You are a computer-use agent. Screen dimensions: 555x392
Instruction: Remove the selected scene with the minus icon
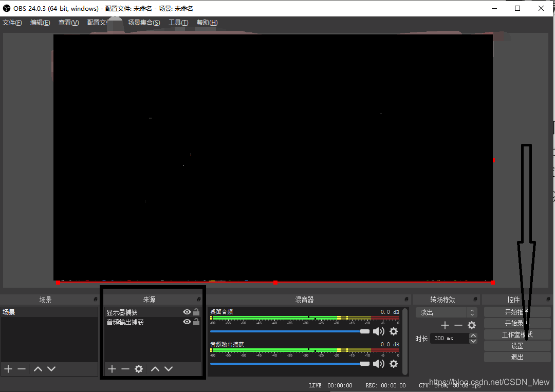click(22, 369)
